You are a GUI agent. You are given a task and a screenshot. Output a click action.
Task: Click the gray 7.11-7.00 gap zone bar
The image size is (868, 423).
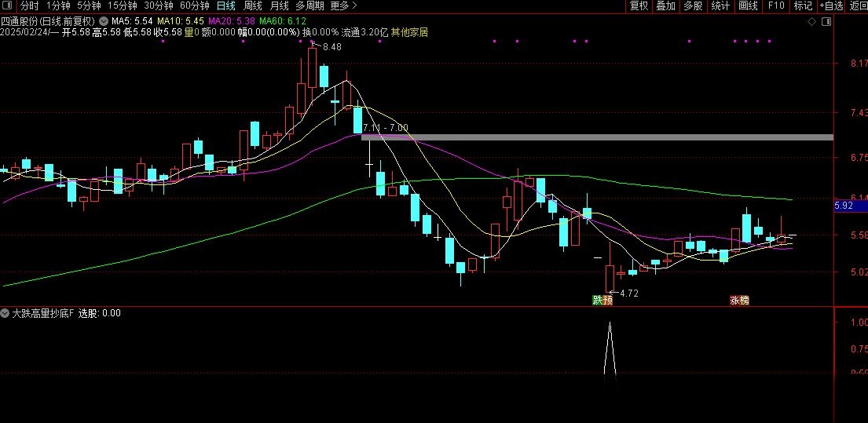[x=597, y=137]
